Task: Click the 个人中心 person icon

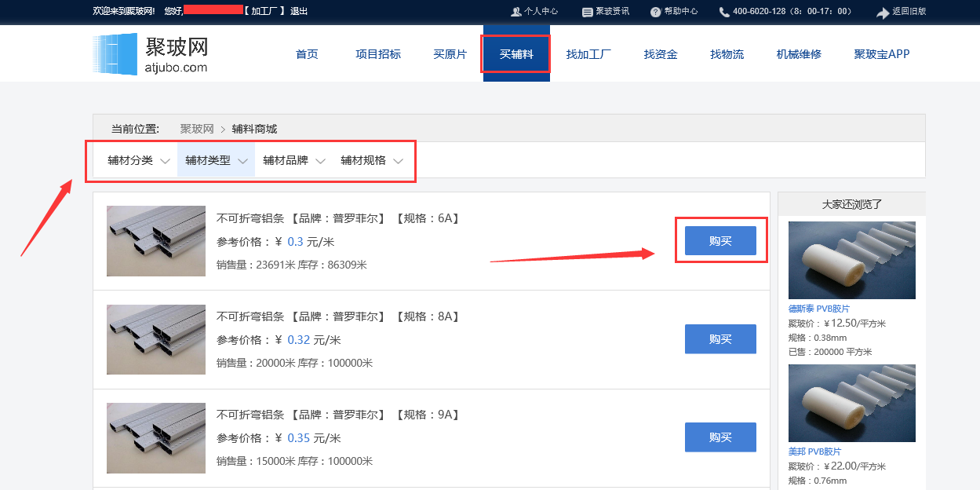Action: click(516, 12)
